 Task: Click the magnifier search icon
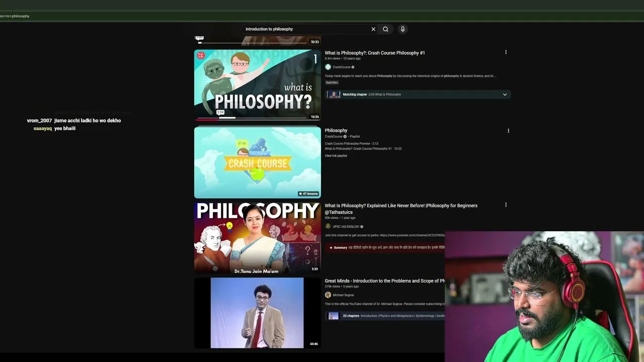(385, 29)
